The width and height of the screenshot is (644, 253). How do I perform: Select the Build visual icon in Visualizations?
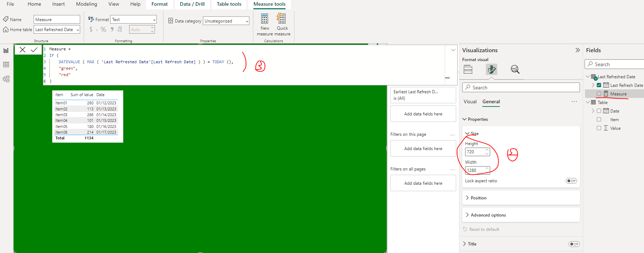point(468,69)
